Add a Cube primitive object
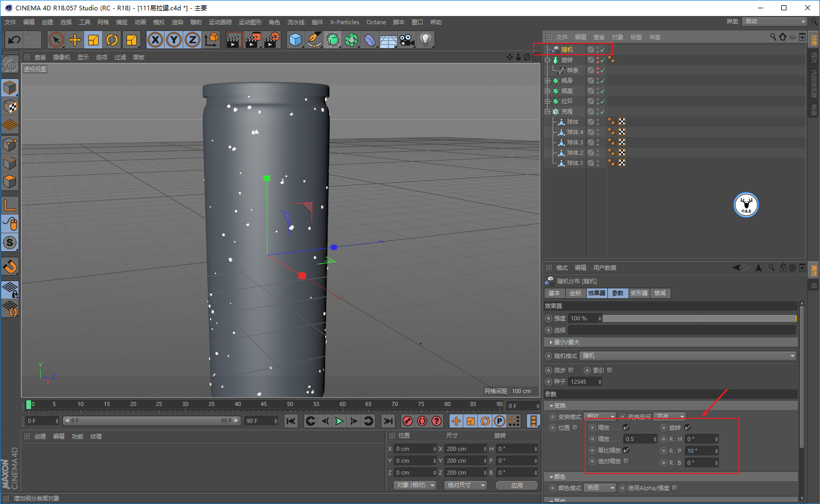Image resolution: width=820 pixels, height=504 pixels. (x=295, y=40)
